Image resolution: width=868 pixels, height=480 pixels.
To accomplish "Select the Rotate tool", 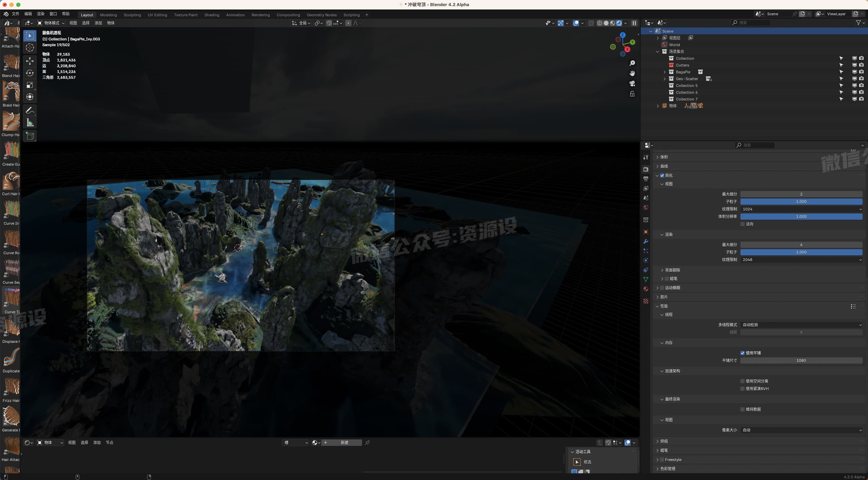I will pyautogui.click(x=30, y=73).
